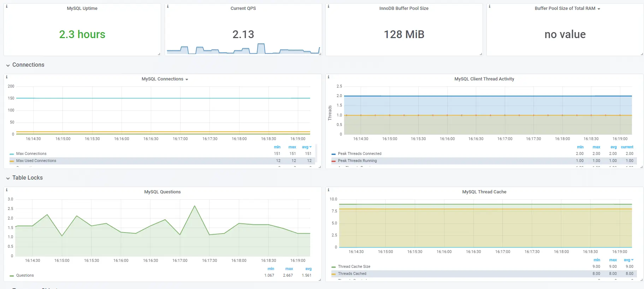Open info icon on MySQL Questions panel
Viewport: 644px width, 289px height.
coord(6,190)
